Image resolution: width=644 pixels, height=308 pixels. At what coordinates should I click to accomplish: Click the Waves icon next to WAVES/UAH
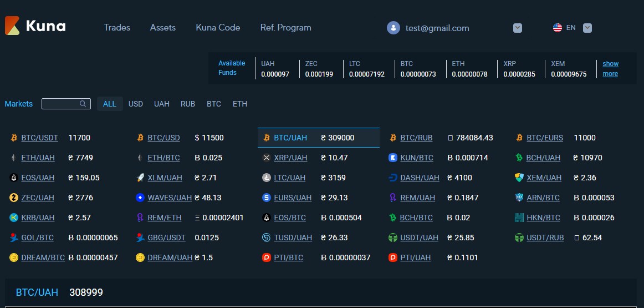pyautogui.click(x=140, y=198)
